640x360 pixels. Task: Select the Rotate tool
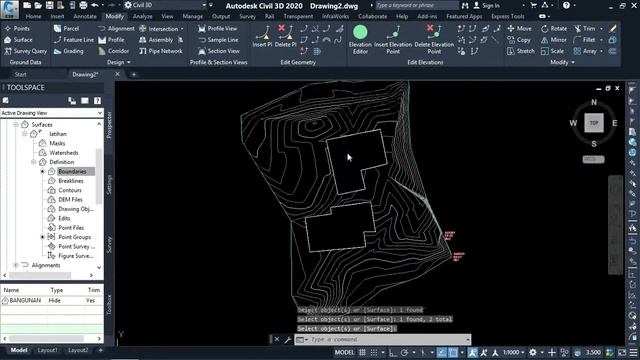[x=554, y=29]
